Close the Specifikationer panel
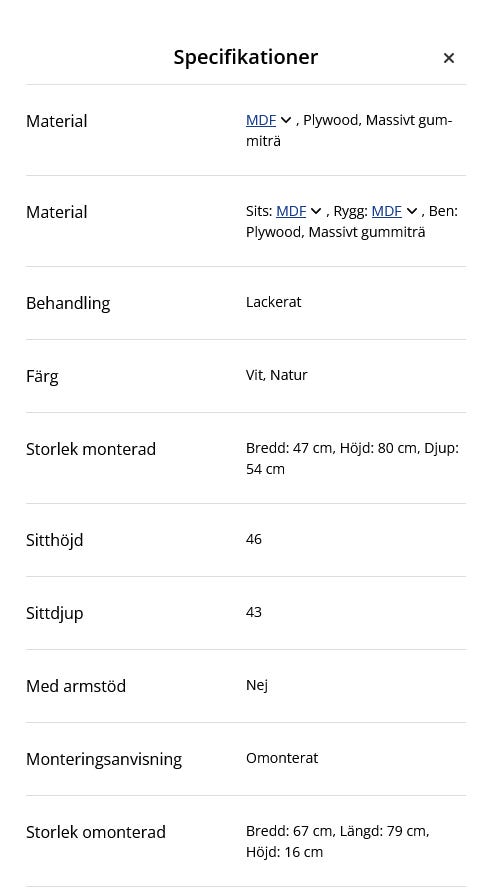The height and width of the screenshot is (894, 495). click(449, 58)
